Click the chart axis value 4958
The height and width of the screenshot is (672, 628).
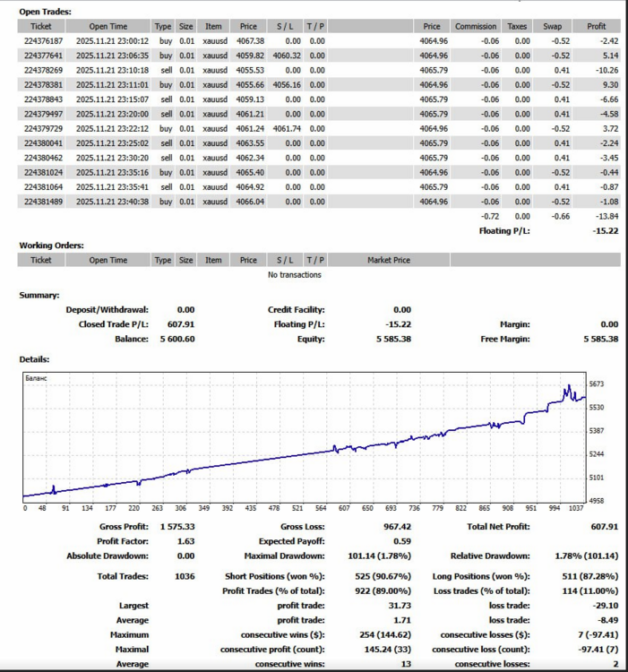click(x=597, y=501)
